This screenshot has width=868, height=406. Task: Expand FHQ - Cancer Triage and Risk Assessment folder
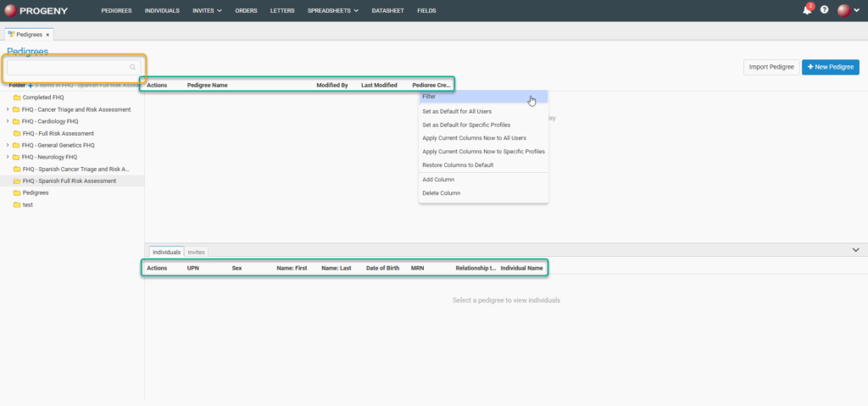coord(8,109)
